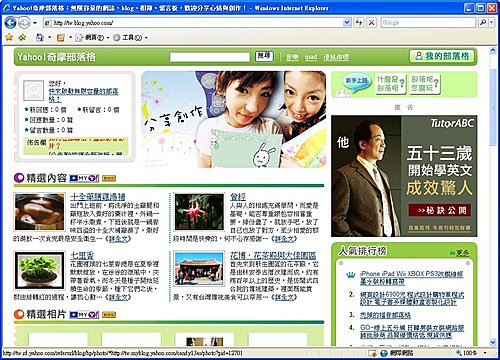The width and height of the screenshot is (500, 360).
Task: Click the 部落格怎麼玩? help button
Action: tap(424, 84)
